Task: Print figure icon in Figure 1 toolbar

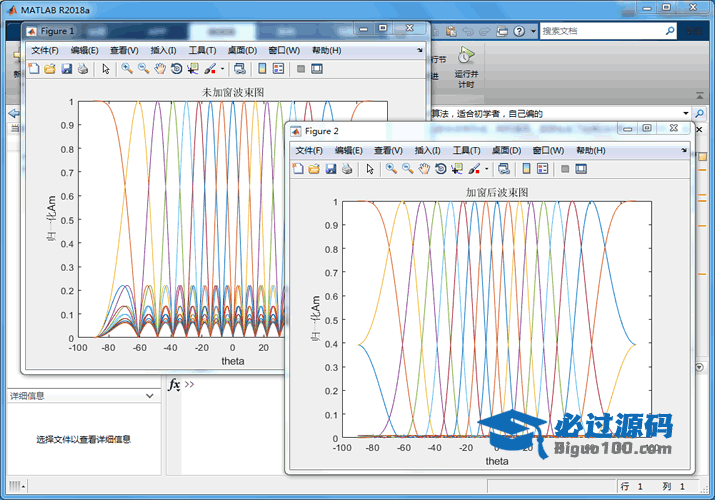Action: (83, 69)
